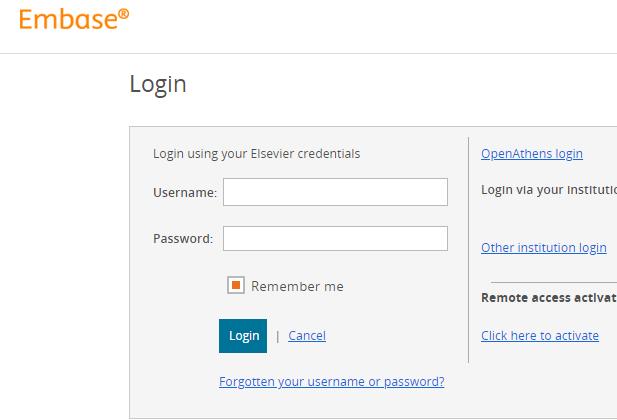The height and width of the screenshot is (420, 617).
Task: Open Other institution login link
Action: 543,248
